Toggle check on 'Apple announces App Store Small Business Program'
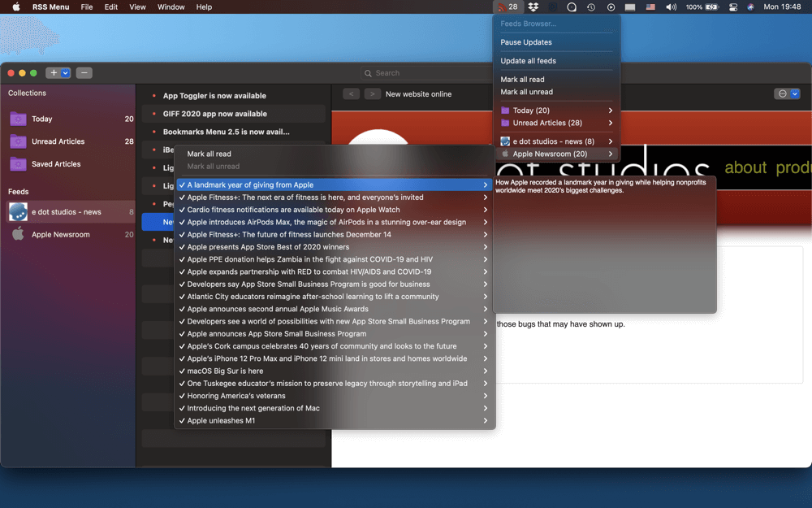This screenshot has height=508, width=812. click(182, 334)
